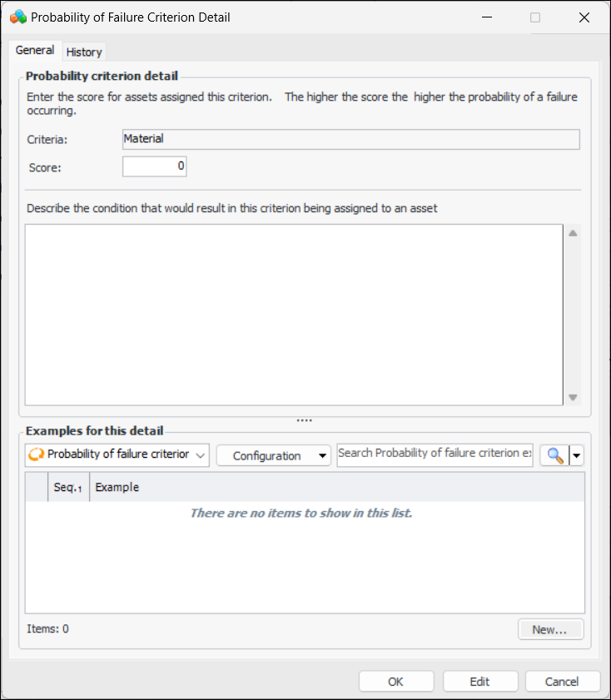Expand the Configuration dropdown

[273, 456]
